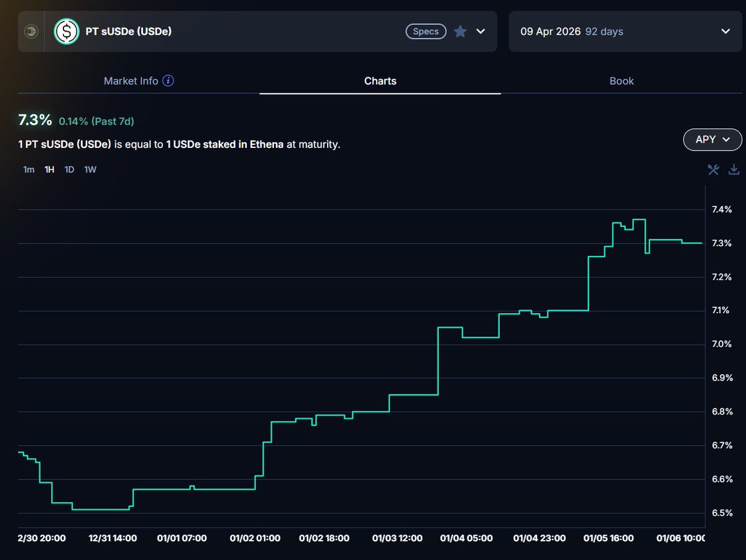Click the 7.4% y-axis label
The height and width of the screenshot is (560, 746).
pos(721,209)
